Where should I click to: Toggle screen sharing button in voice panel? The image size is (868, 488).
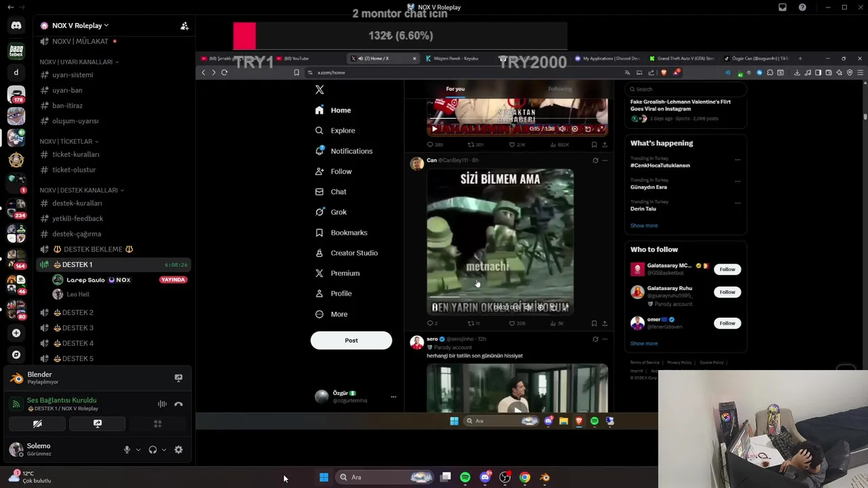tap(98, 424)
